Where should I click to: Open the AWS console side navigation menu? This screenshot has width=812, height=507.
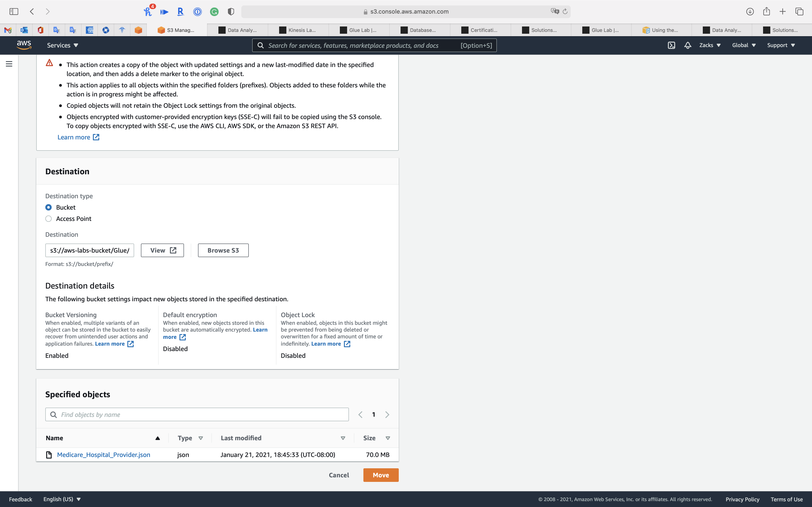(9, 64)
